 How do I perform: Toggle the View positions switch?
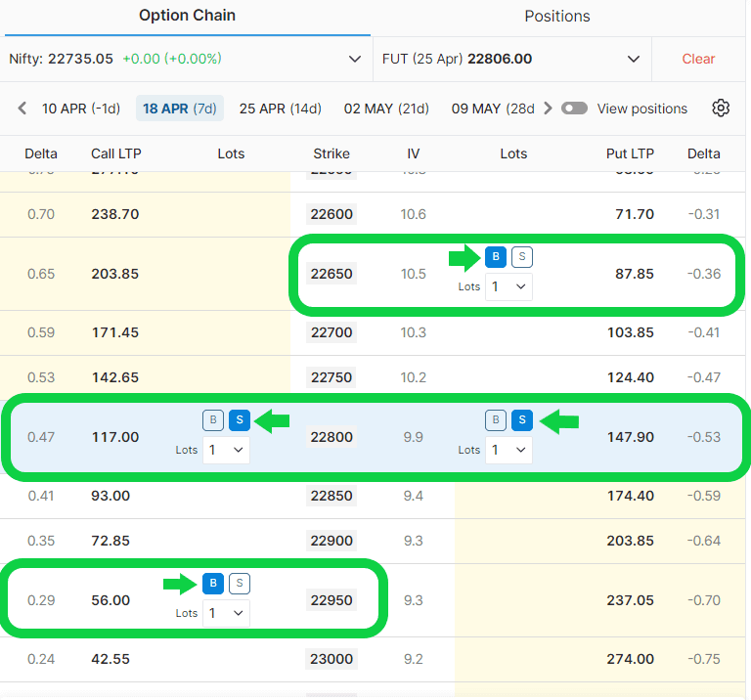(574, 109)
